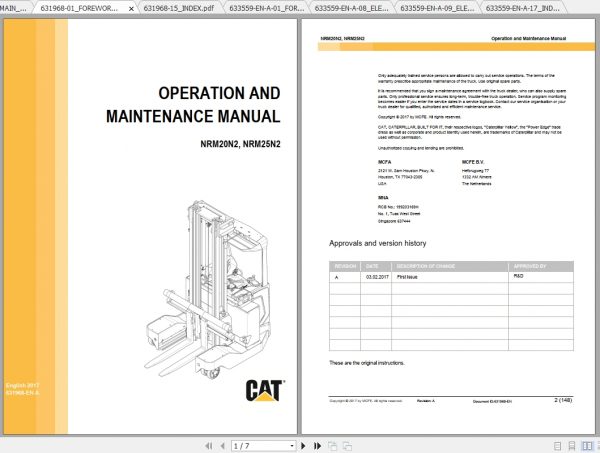This screenshot has width=600, height=453.
Task: Jump to the last page
Action: (317, 446)
